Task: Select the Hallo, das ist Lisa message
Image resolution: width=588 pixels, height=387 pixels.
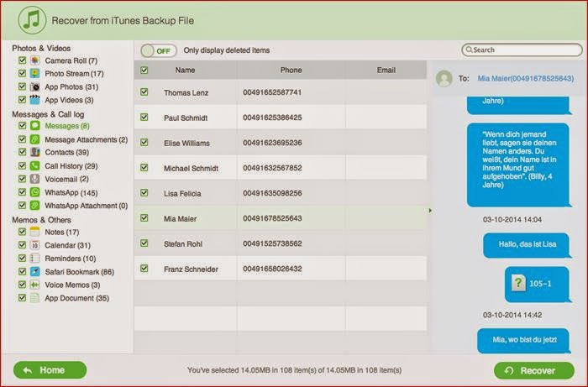Action: coord(527,244)
